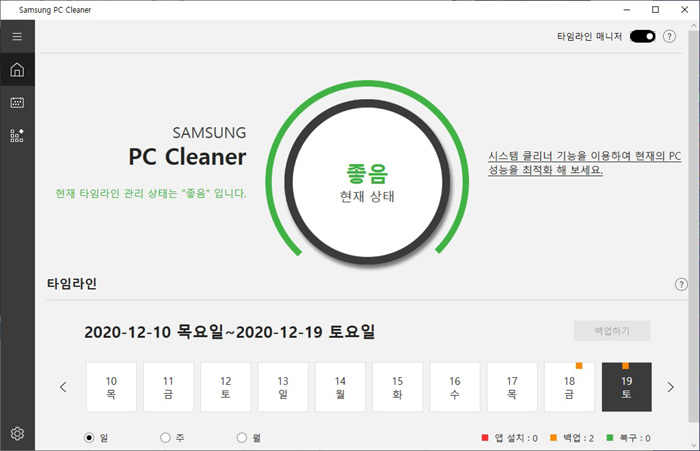Screen dimensions: 700x451
Task: Select the 주 radio button
Action: coord(165,438)
